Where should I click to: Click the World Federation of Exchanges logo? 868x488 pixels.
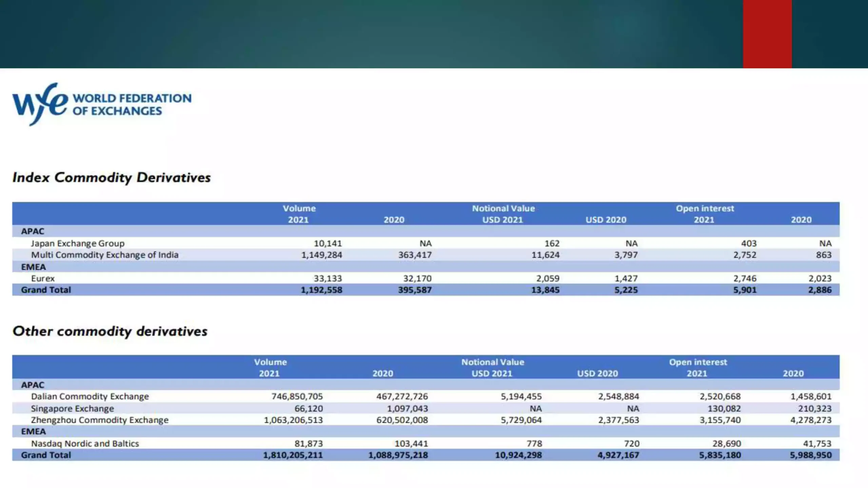102,104
